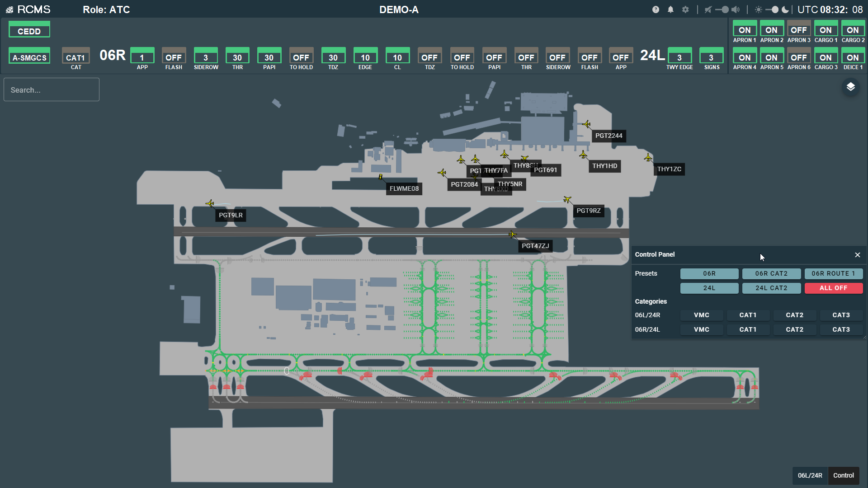Open the help question mark icon
This screenshot has height=488, width=868.
click(x=656, y=9)
